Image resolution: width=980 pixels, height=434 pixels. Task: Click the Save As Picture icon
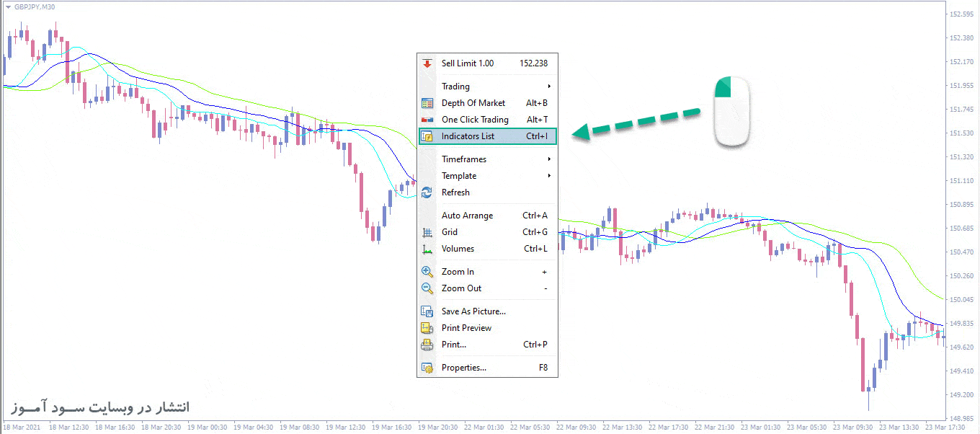(427, 311)
